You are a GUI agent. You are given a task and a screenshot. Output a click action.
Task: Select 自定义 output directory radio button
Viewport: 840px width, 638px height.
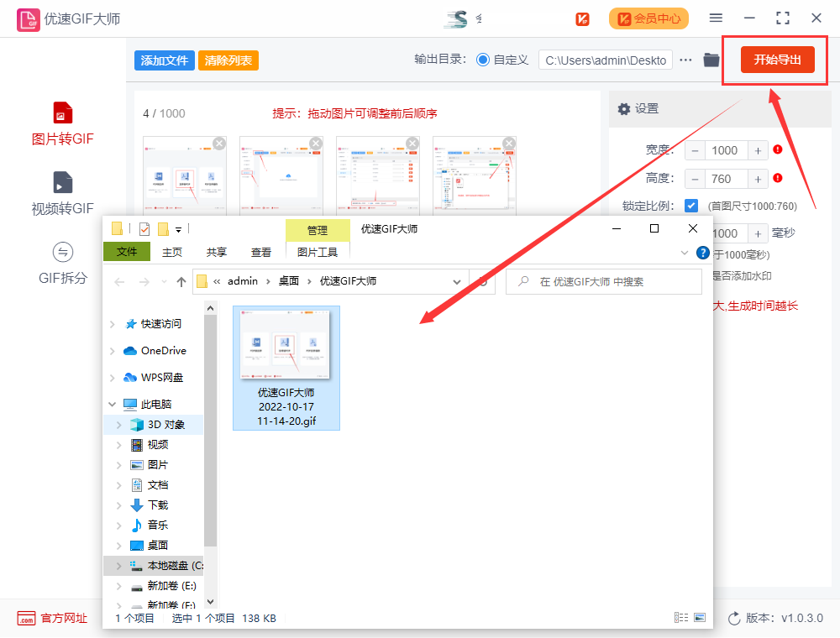[x=483, y=60]
